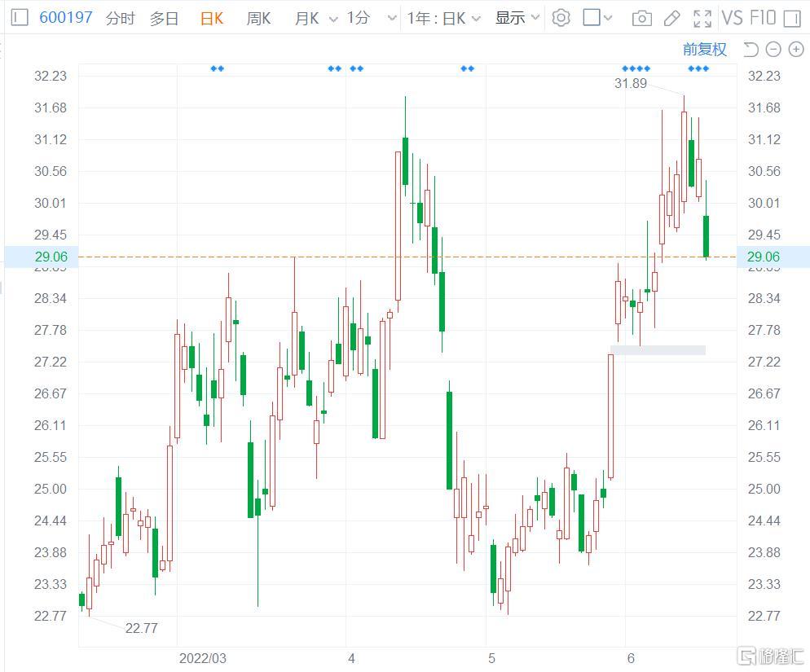
Task: Take a chart snapshot with camera icon
Action: coord(641,19)
